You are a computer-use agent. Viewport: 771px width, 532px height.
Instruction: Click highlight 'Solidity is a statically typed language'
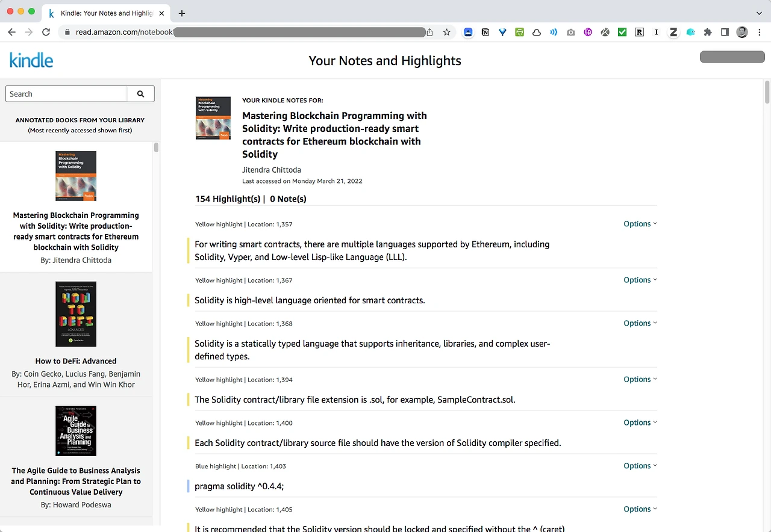click(372, 350)
